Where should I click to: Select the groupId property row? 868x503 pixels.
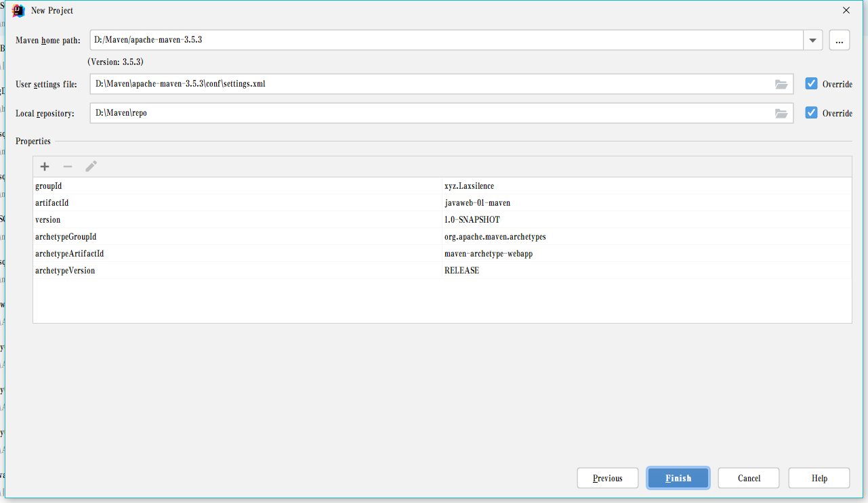[237, 186]
